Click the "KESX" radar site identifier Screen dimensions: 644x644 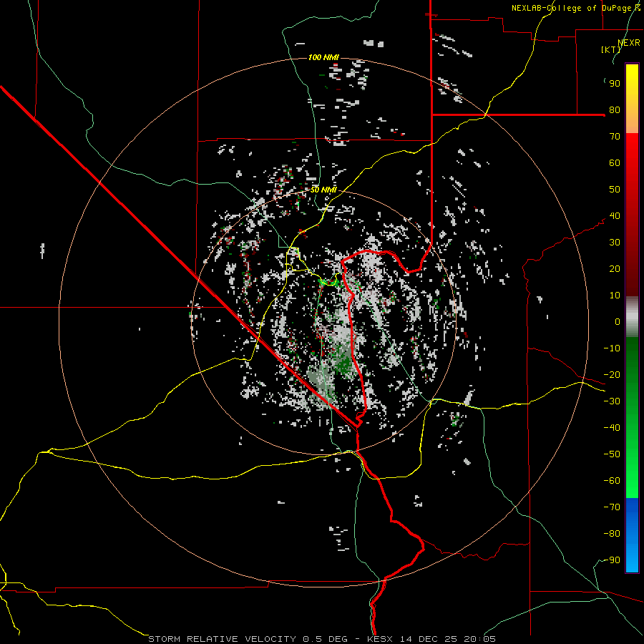point(381,639)
